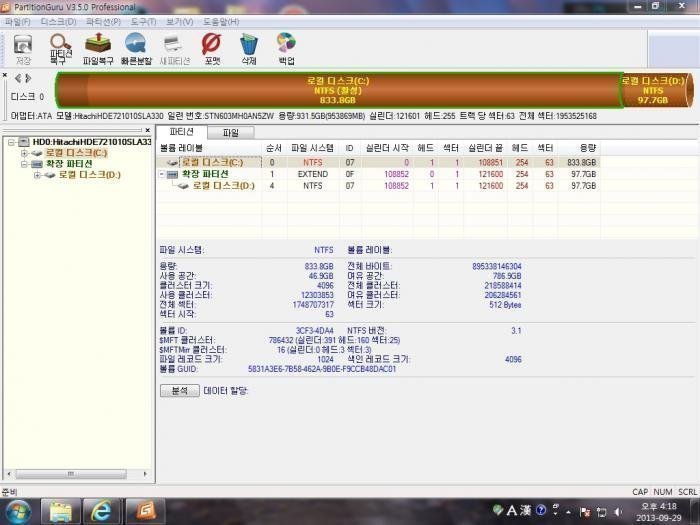Select the C: partition bar segment
The height and width of the screenshot is (525, 700).
click(x=338, y=90)
